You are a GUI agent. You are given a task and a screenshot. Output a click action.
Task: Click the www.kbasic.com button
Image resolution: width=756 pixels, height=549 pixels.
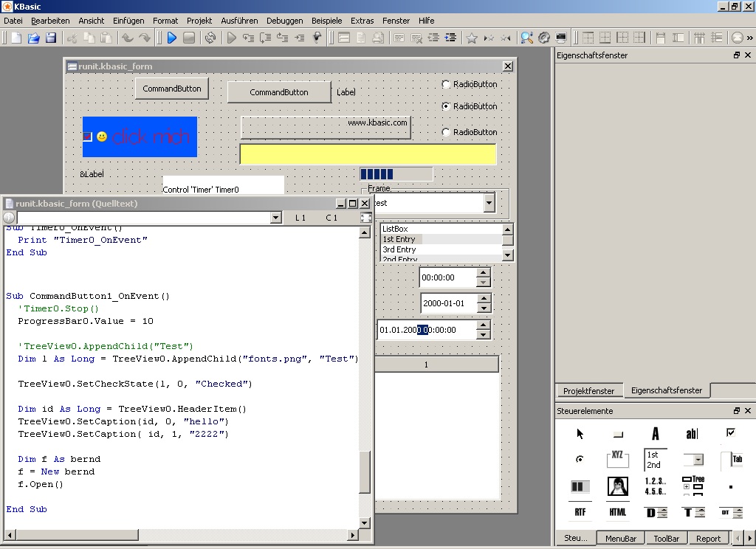coord(326,127)
